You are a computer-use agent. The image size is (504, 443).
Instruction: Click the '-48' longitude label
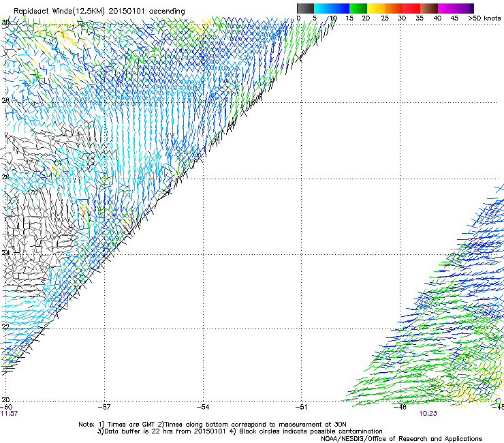pyautogui.click(x=400, y=407)
